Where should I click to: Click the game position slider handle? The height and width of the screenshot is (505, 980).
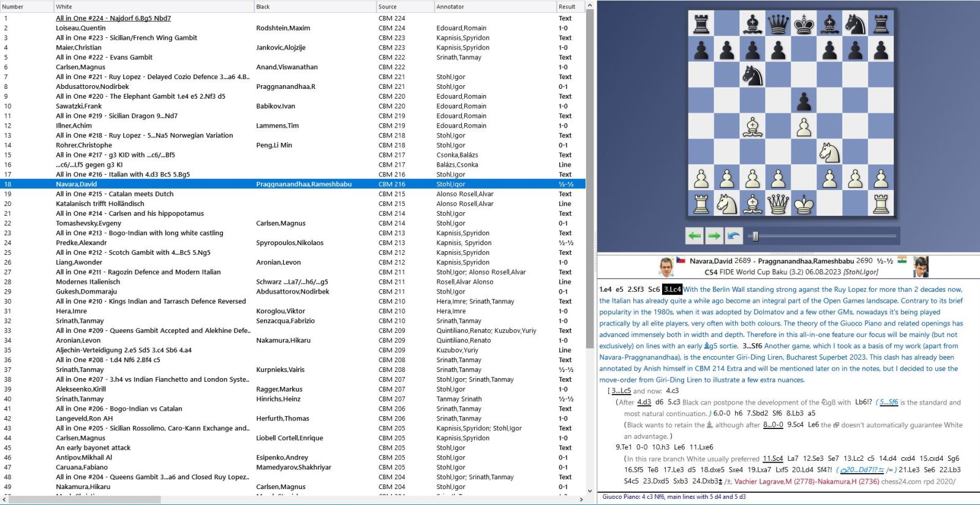coord(755,236)
